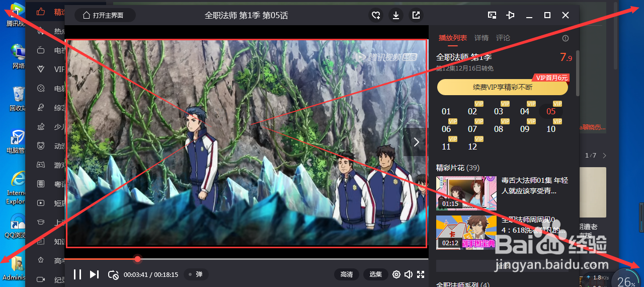Mute audio via the speaker icon
This screenshot has width=644, height=287.
[x=409, y=274]
